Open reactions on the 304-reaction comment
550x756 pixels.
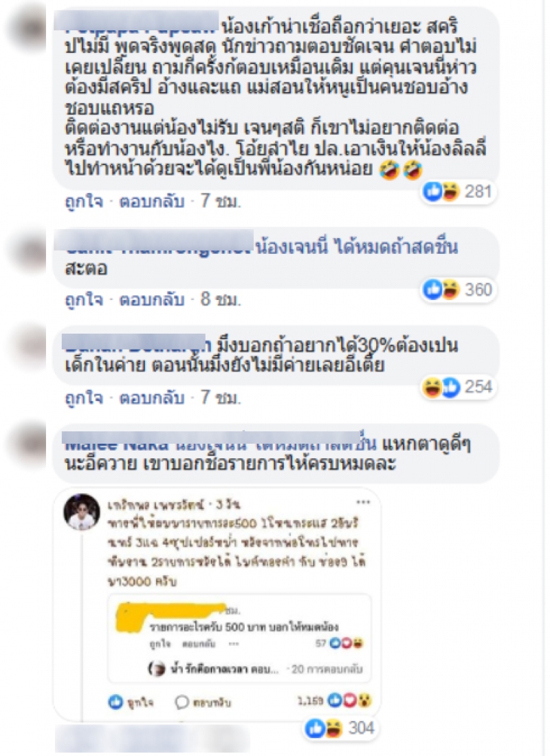(x=339, y=728)
